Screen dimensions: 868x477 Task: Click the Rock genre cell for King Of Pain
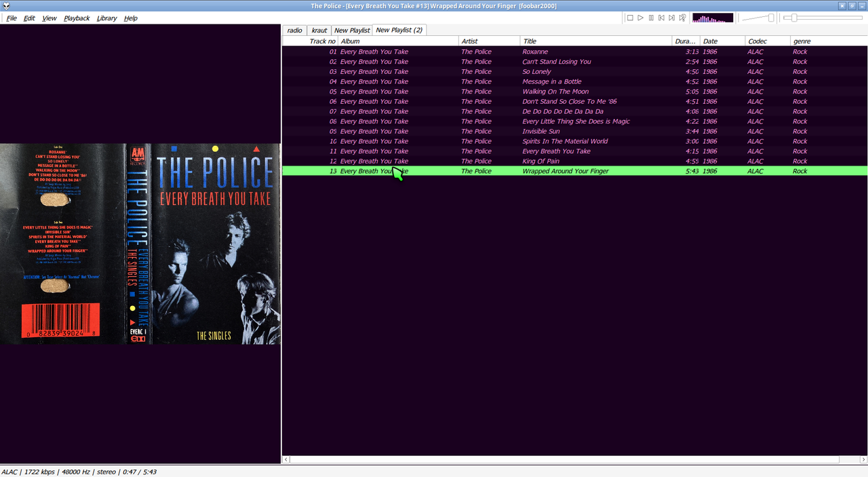(800, 161)
